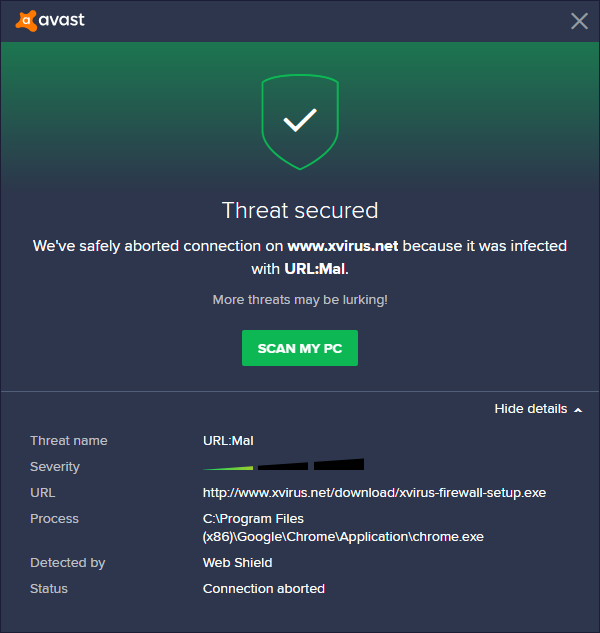Click the Web Shield detected-by value
The height and width of the screenshot is (633, 600).
pos(237,563)
